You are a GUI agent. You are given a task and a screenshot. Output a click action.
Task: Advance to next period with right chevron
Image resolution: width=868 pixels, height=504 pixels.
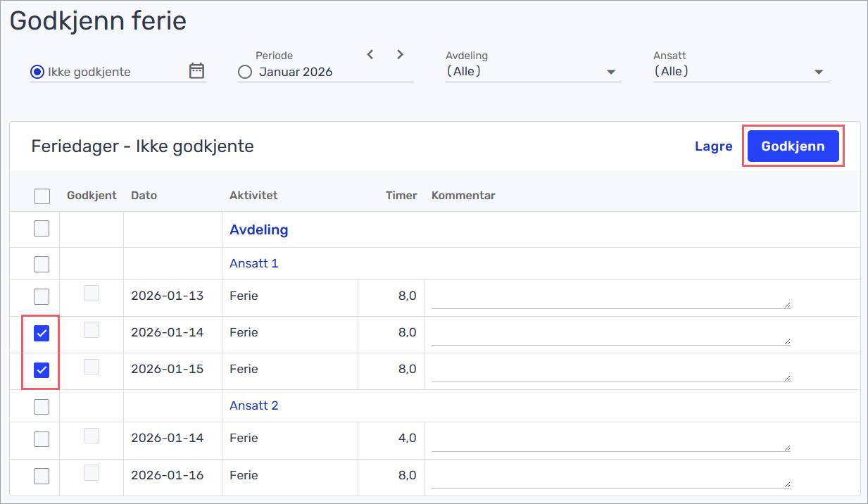pos(400,55)
